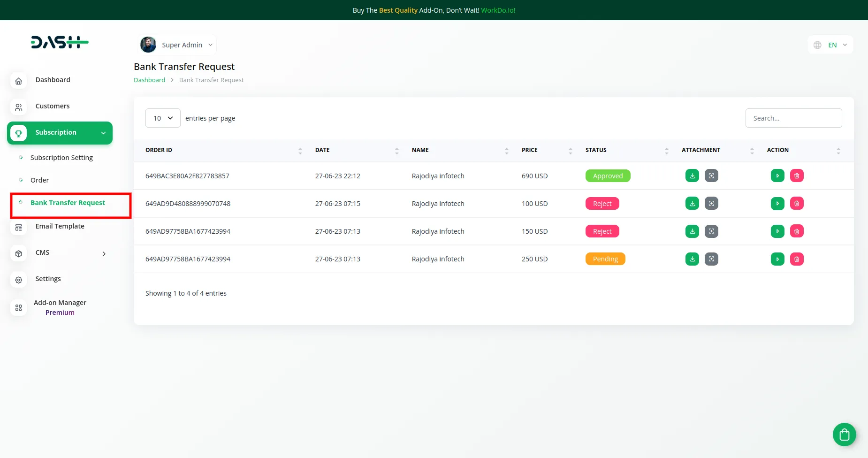Sort table by Price column

tap(570, 151)
